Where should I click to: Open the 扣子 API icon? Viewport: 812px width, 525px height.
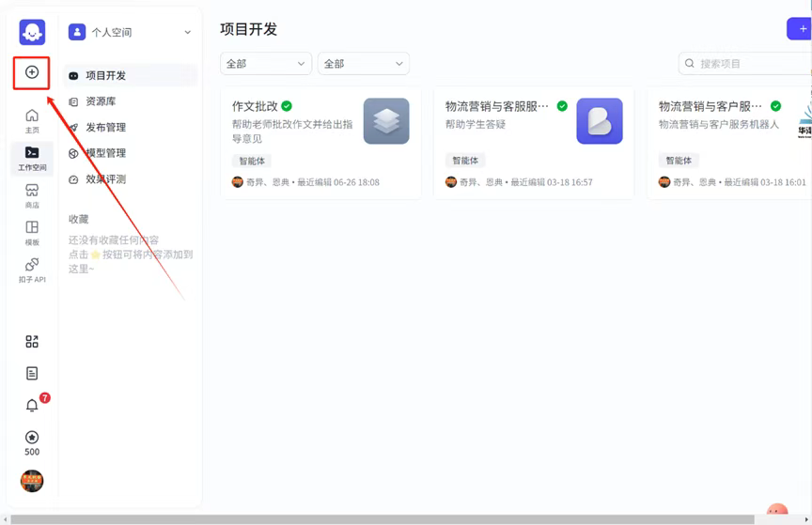tap(32, 270)
